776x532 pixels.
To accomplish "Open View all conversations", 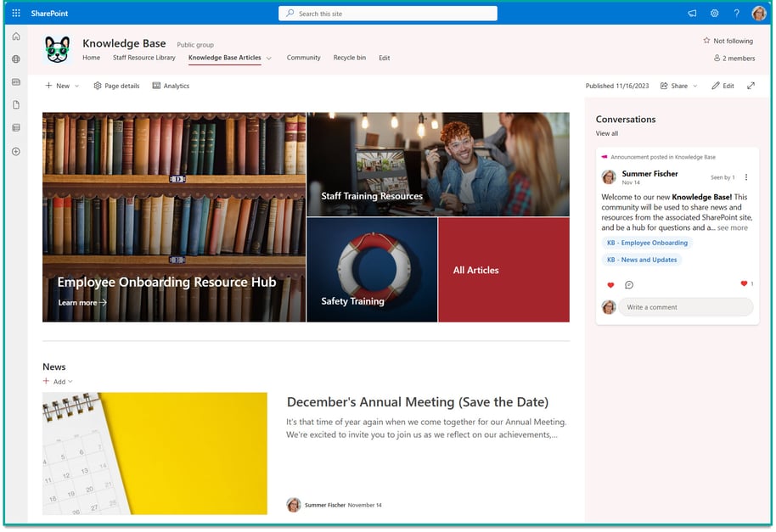I will click(606, 133).
